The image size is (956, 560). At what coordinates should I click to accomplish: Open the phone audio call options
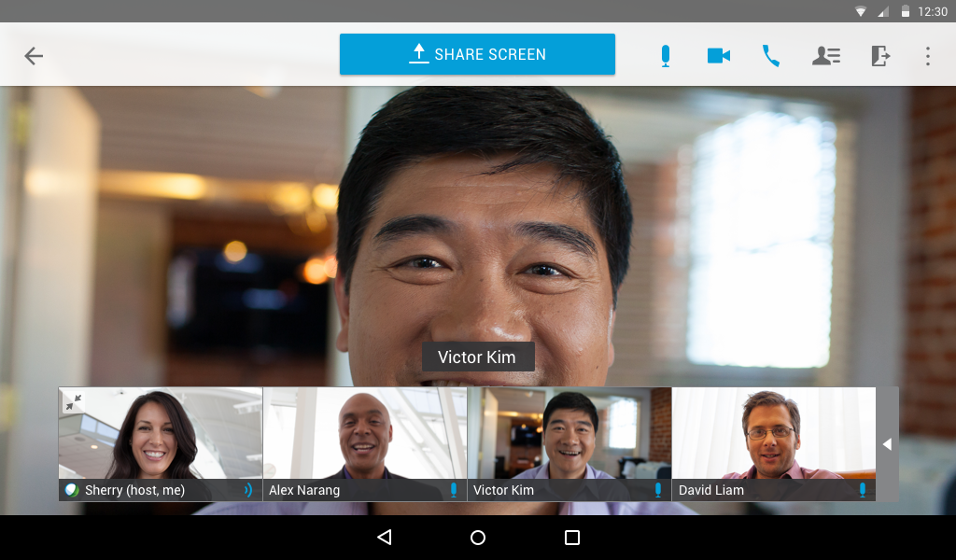coord(770,56)
